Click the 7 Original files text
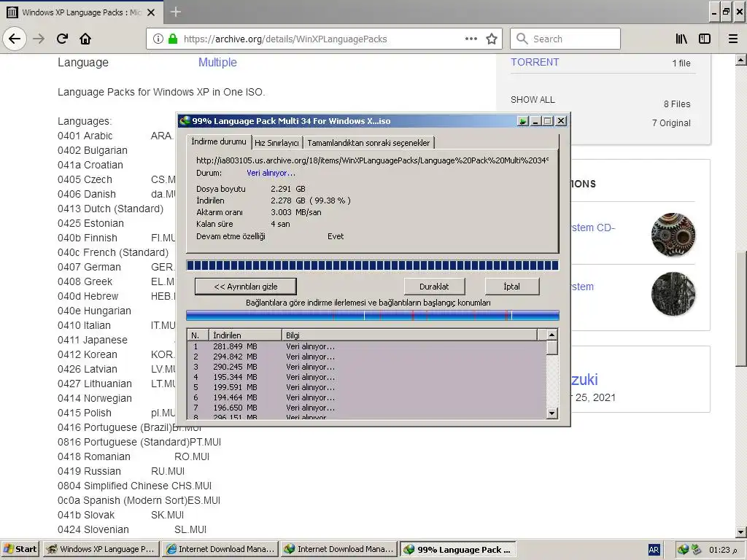This screenshot has width=747, height=560. click(x=671, y=122)
